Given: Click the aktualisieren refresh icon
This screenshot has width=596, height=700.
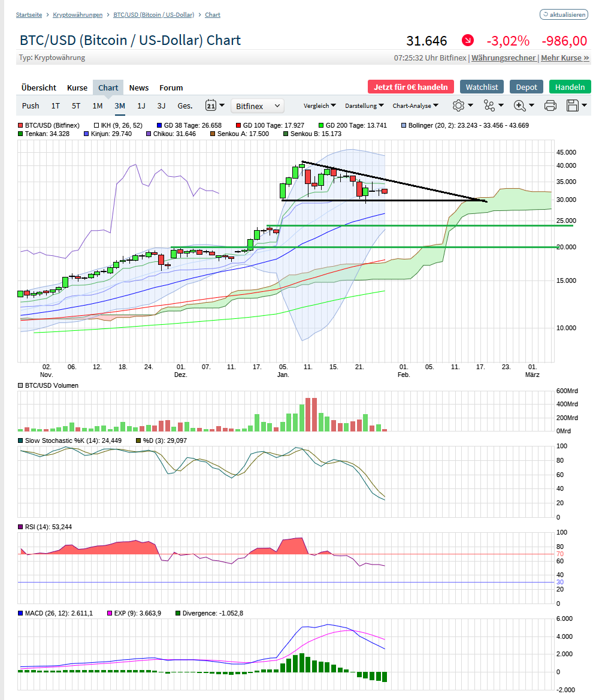Looking at the screenshot, I should pyautogui.click(x=563, y=14).
